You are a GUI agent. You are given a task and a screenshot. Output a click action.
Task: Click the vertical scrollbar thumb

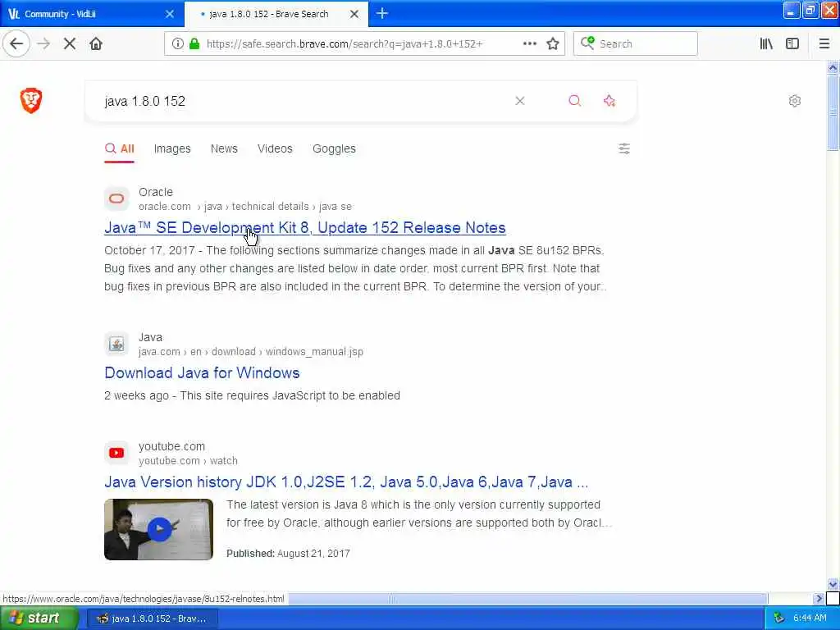coord(833,112)
